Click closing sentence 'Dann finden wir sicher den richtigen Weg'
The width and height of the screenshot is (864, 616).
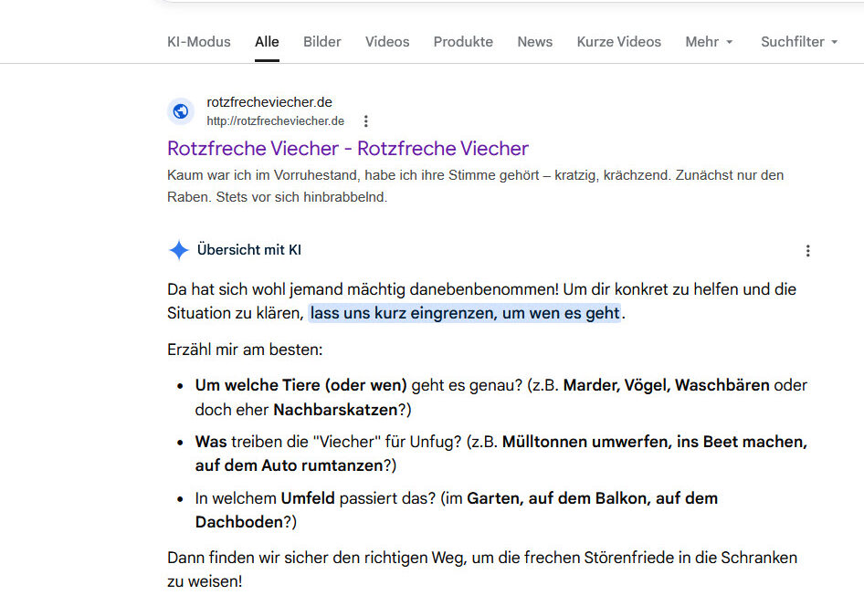pos(317,558)
